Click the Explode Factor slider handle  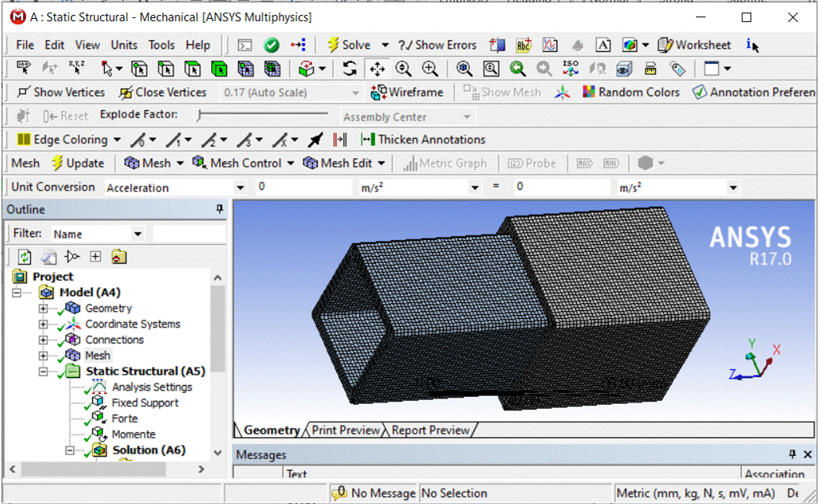coord(199,115)
